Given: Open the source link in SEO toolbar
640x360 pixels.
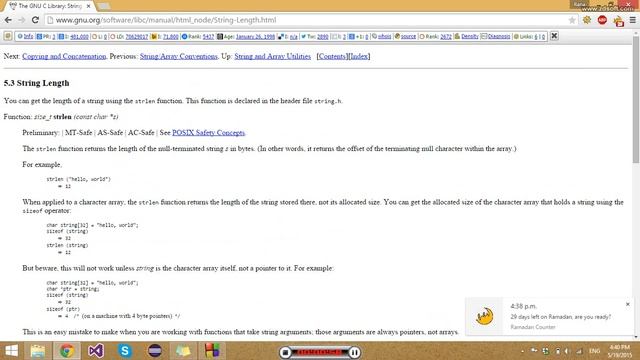Looking at the screenshot, I should [x=408, y=36].
